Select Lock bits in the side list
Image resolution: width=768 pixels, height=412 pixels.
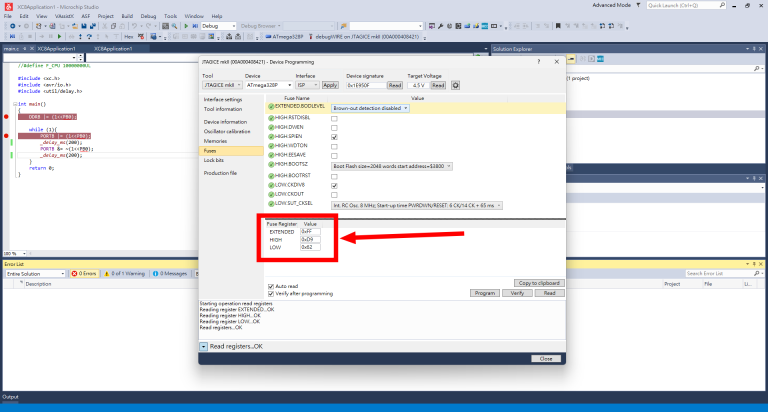(214, 160)
